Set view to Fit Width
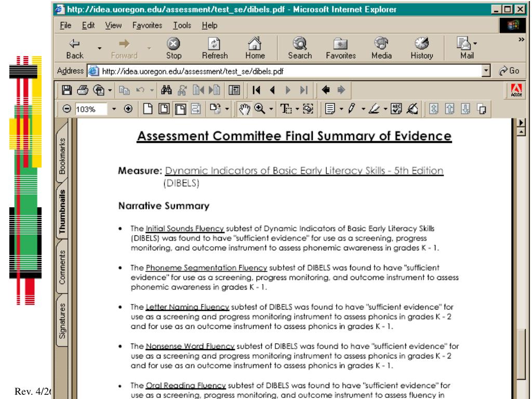Screen dimensions: 532x399 click(x=180, y=109)
